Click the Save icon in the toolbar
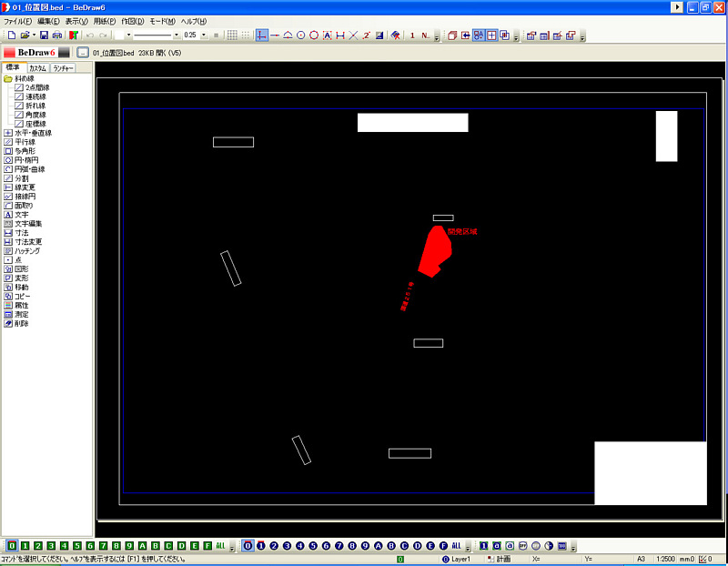Viewport: 728px width, 566px height. pyautogui.click(x=44, y=35)
